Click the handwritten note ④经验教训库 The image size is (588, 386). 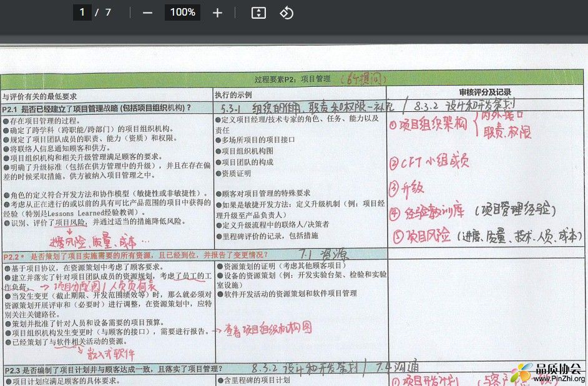click(x=427, y=212)
